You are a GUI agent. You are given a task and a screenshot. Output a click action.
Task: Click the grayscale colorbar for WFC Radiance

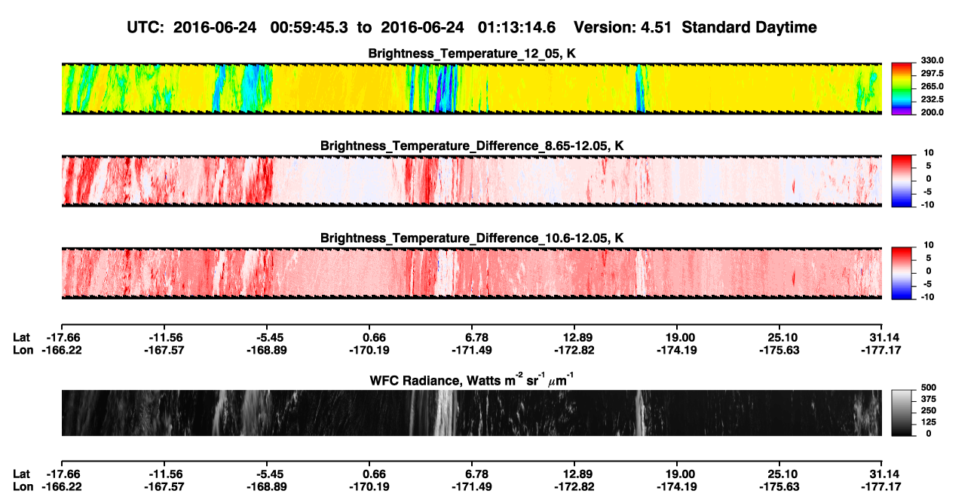(x=902, y=413)
